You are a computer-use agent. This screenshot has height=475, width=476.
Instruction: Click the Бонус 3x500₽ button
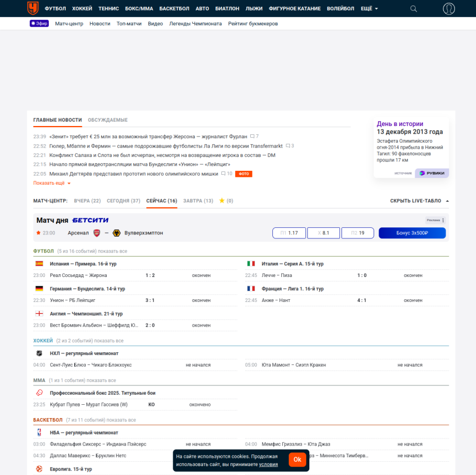coord(412,233)
